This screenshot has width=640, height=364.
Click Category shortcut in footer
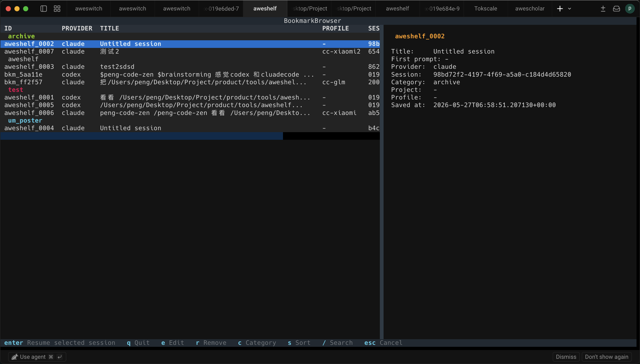tap(257, 343)
